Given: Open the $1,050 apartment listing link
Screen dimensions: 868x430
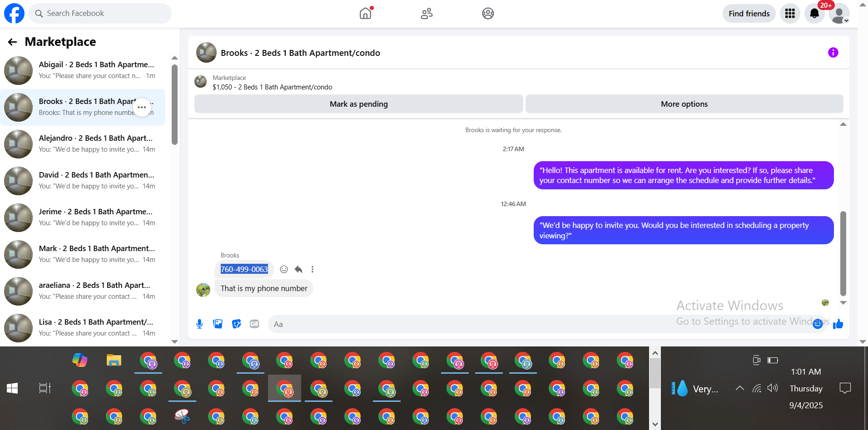Looking at the screenshot, I should click(x=272, y=87).
